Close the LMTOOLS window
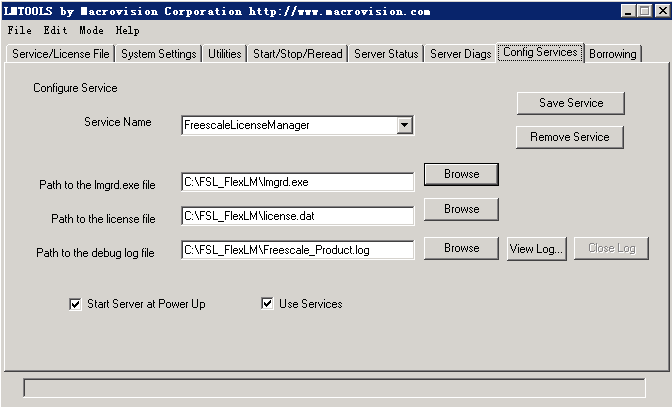 (x=662, y=11)
